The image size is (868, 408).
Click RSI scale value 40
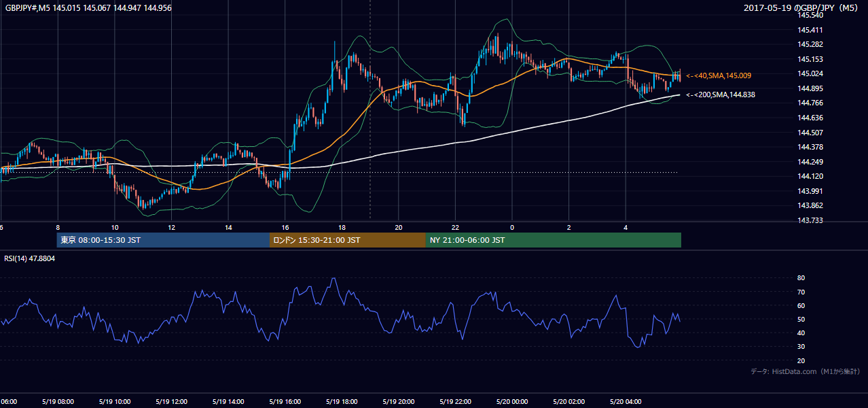(x=801, y=333)
